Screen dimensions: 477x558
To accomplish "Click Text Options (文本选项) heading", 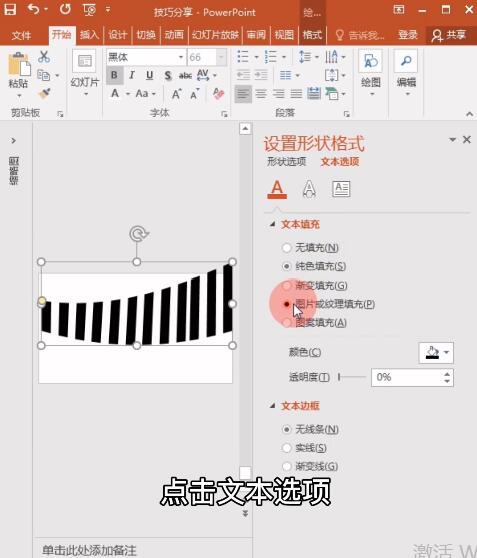I will coord(340,162).
